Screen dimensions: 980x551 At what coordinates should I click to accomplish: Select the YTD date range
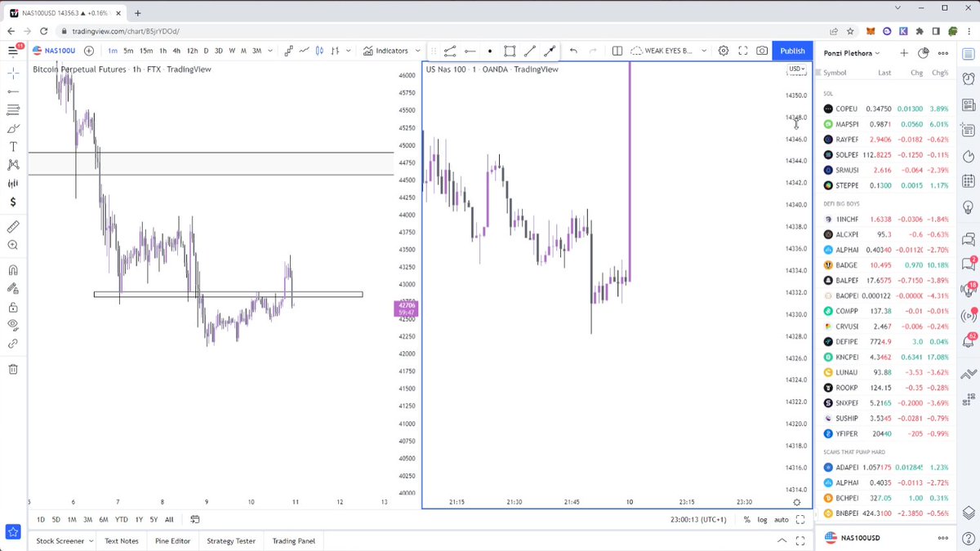pos(121,519)
